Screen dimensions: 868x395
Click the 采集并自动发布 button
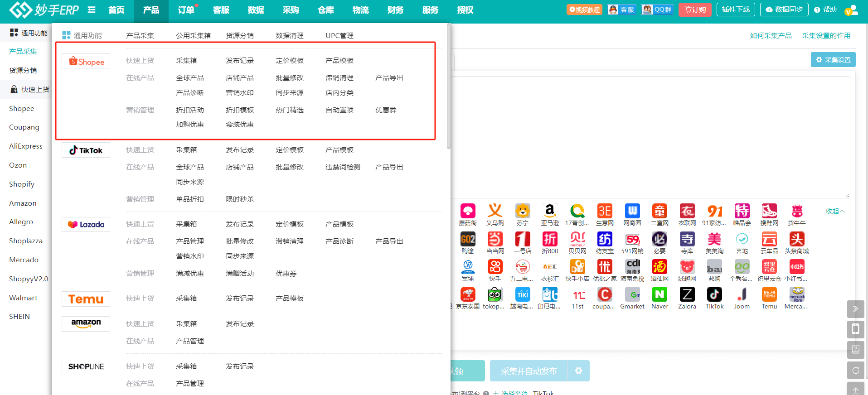529,371
